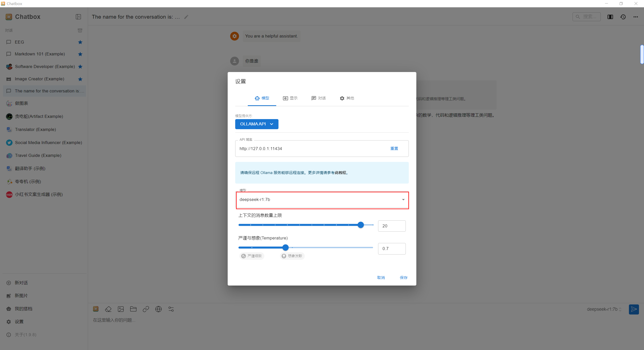This screenshot has height=350, width=644.
Task: Click 重置 to reset API host
Action: (x=394, y=149)
